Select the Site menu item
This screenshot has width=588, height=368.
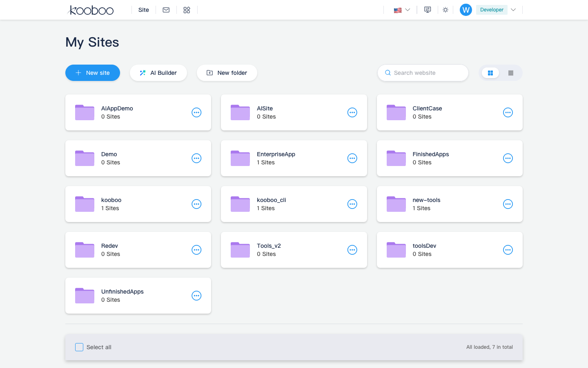144,10
